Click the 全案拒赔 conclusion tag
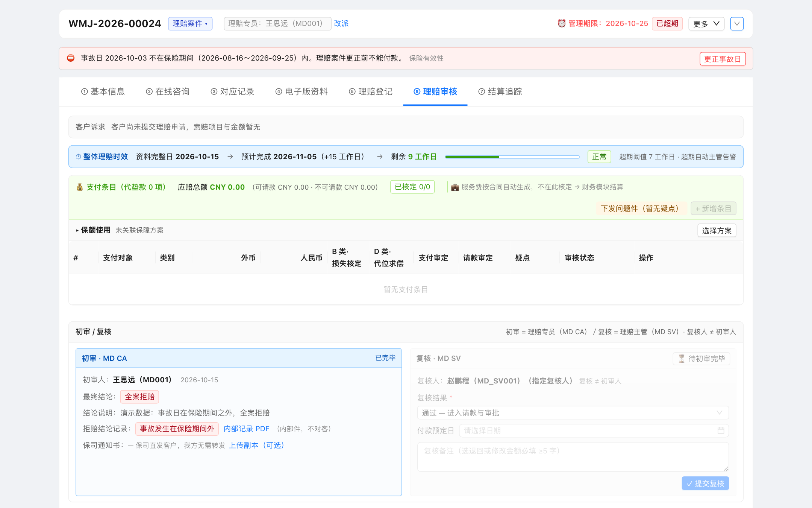Screen dimensions: 812x508 pyautogui.click(x=139, y=397)
